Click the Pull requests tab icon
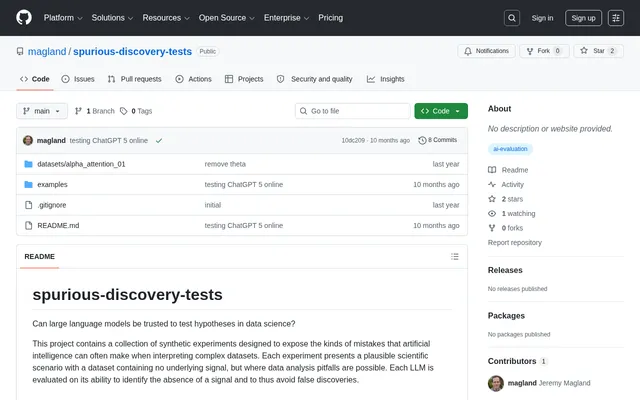This screenshot has height=400, width=640. (111, 79)
